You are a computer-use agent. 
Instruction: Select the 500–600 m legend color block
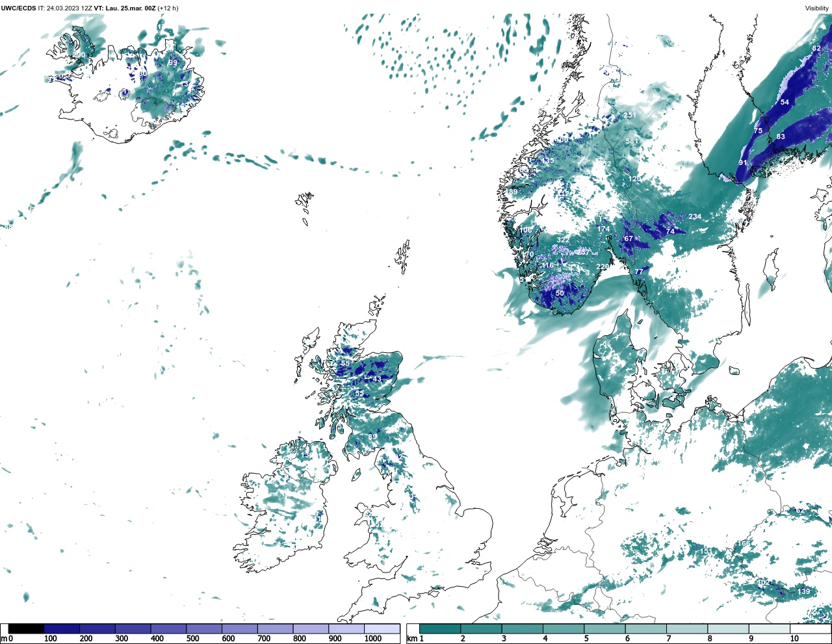(204, 629)
